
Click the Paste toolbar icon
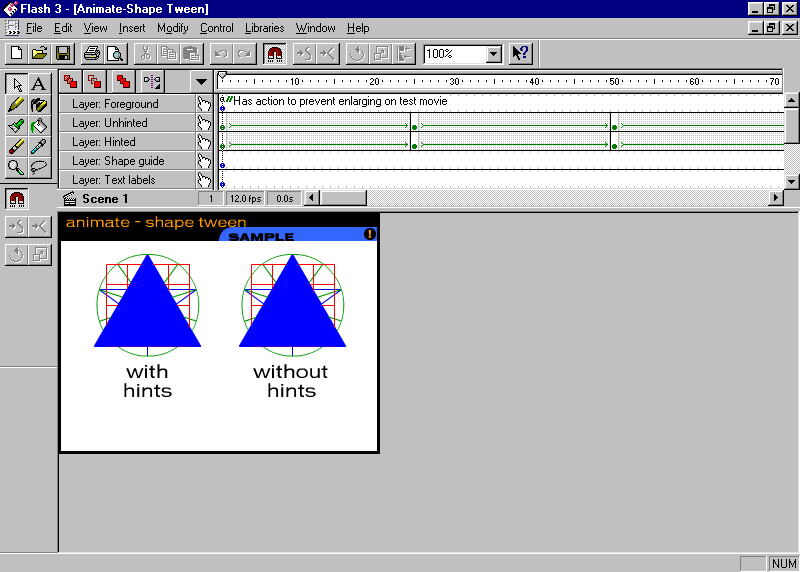coord(192,54)
